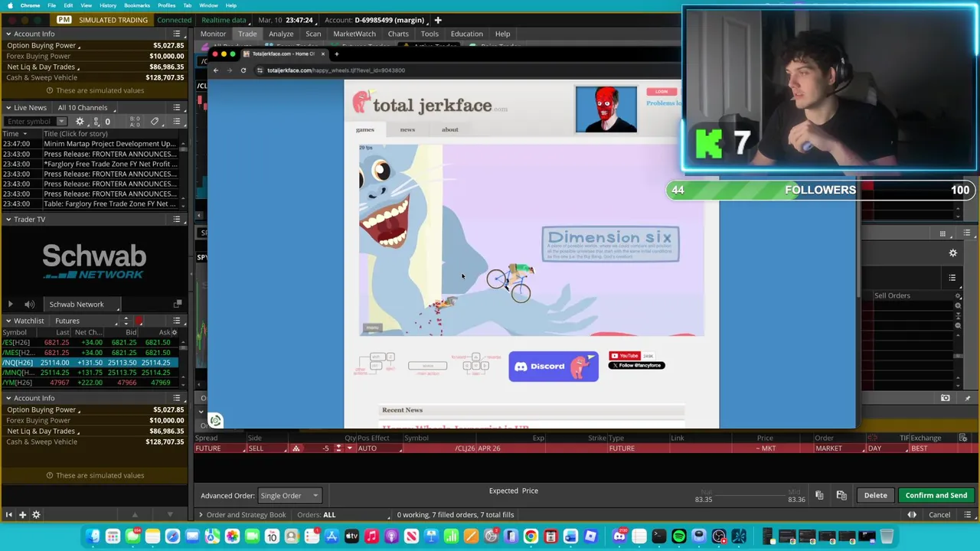This screenshot has width=980, height=551.
Task: Join Discord via the site banner
Action: 554,367
